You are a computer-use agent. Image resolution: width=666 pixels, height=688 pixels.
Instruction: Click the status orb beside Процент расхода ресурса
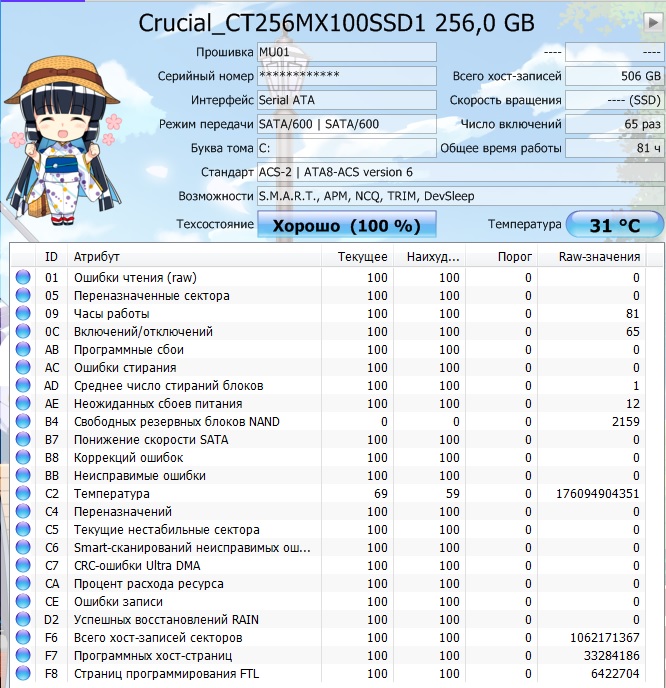tap(23, 583)
